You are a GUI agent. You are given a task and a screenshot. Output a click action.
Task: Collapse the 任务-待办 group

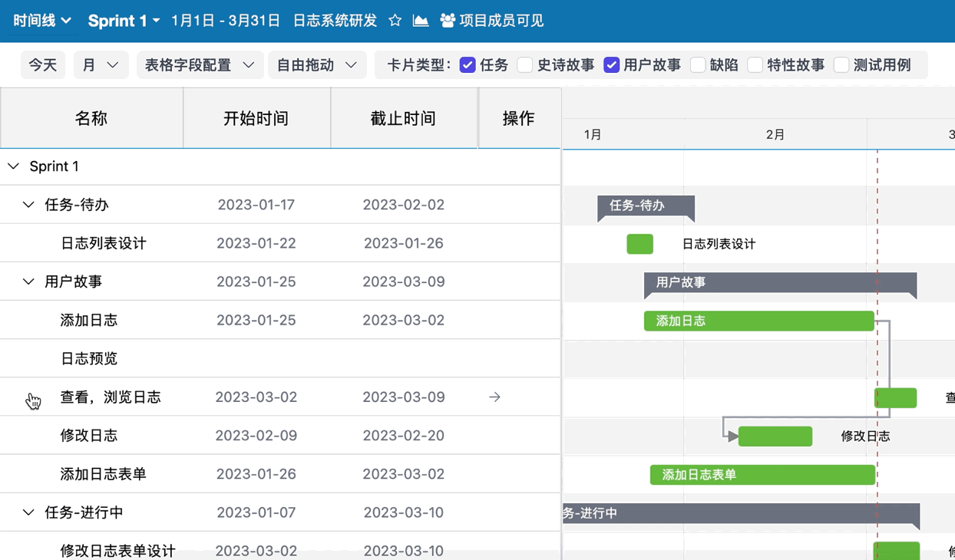click(x=28, y=205)
